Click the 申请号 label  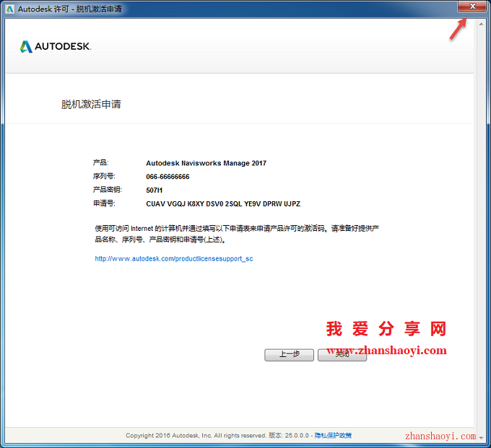point(104,203)
